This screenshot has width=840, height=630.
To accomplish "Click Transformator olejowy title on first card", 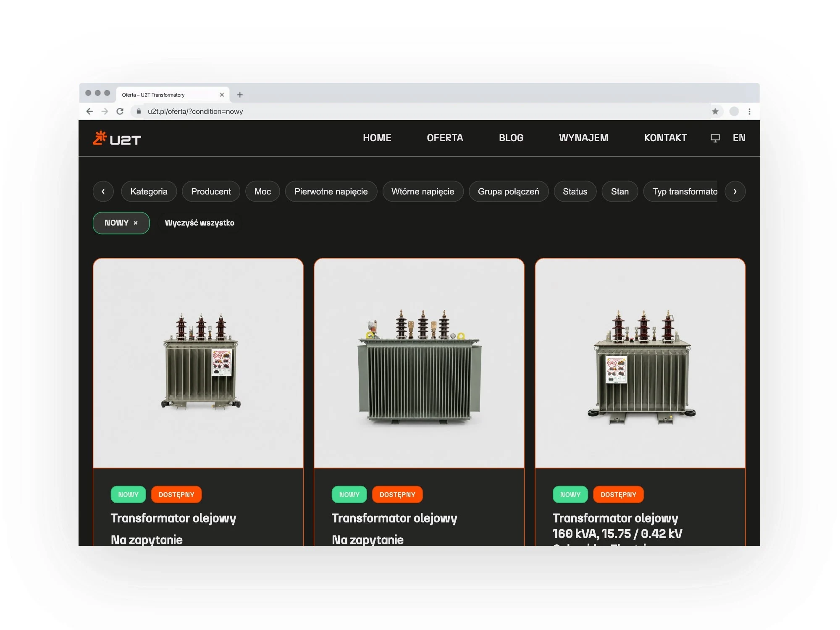I will click(173, 518).
